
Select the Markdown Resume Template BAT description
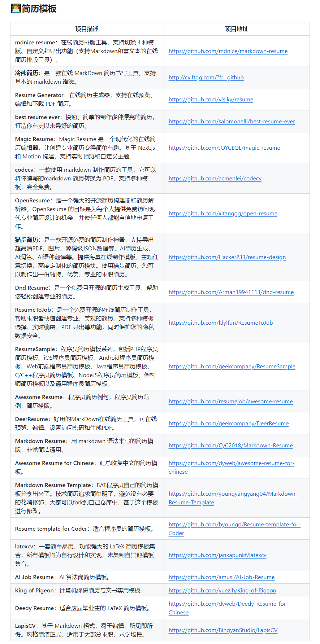[x=87, y=498]
